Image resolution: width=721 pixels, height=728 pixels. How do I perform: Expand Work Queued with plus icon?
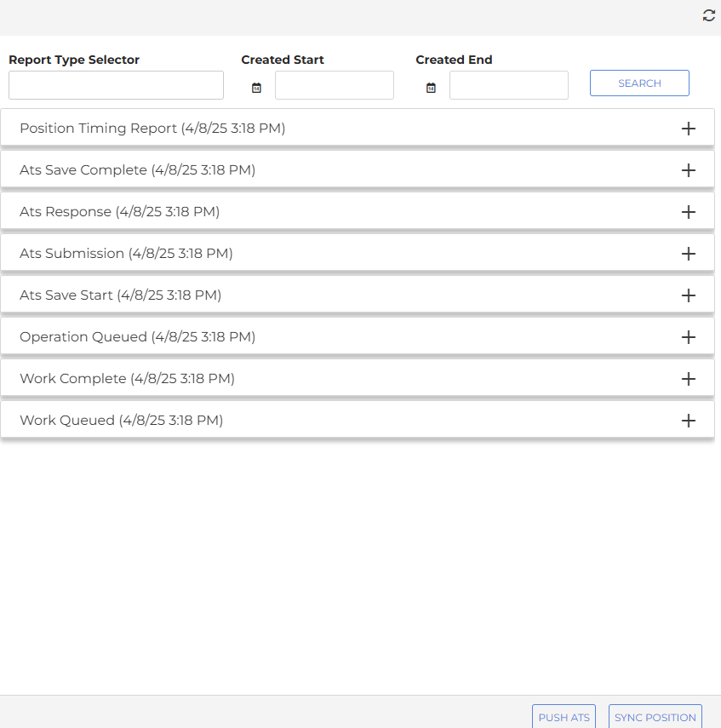(x=688, y=421)
